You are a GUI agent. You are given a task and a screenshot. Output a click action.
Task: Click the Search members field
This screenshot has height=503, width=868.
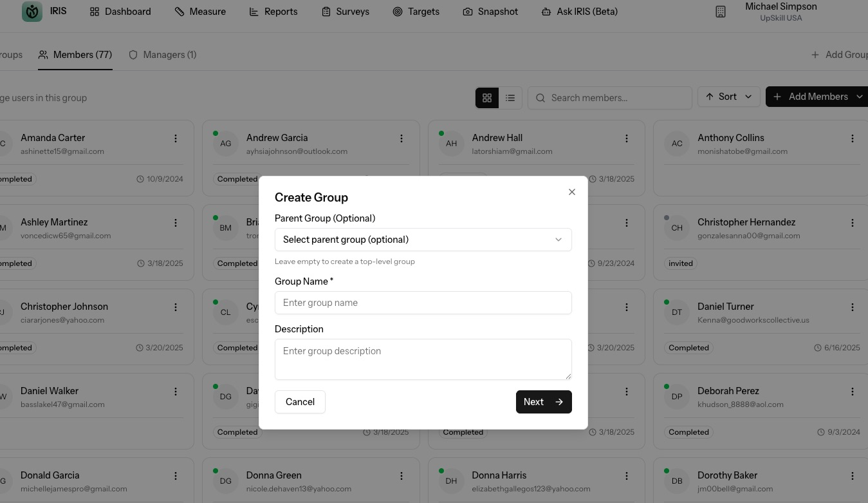click(x=610, y=98)
